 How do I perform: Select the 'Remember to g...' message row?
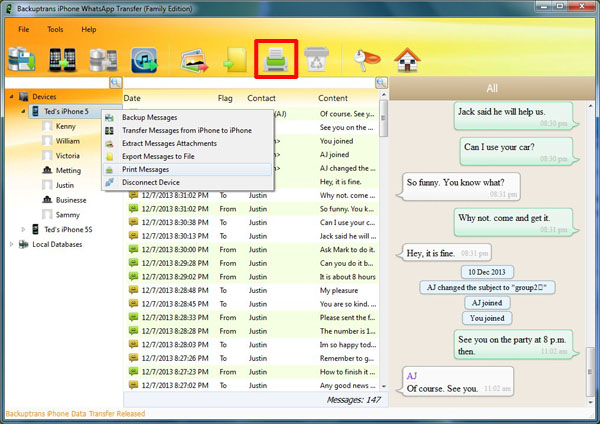[x=252, y=358]
